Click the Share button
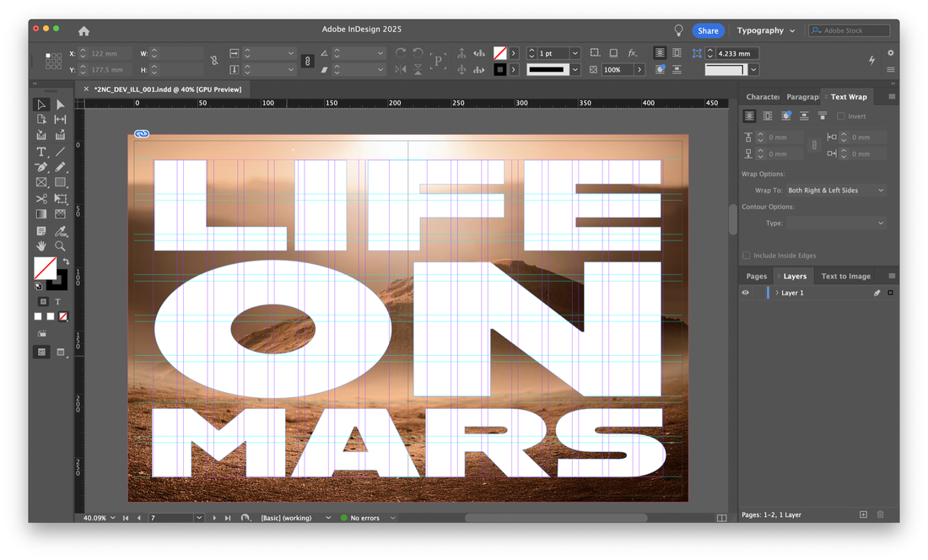The image size is (928, 560). 708,30
